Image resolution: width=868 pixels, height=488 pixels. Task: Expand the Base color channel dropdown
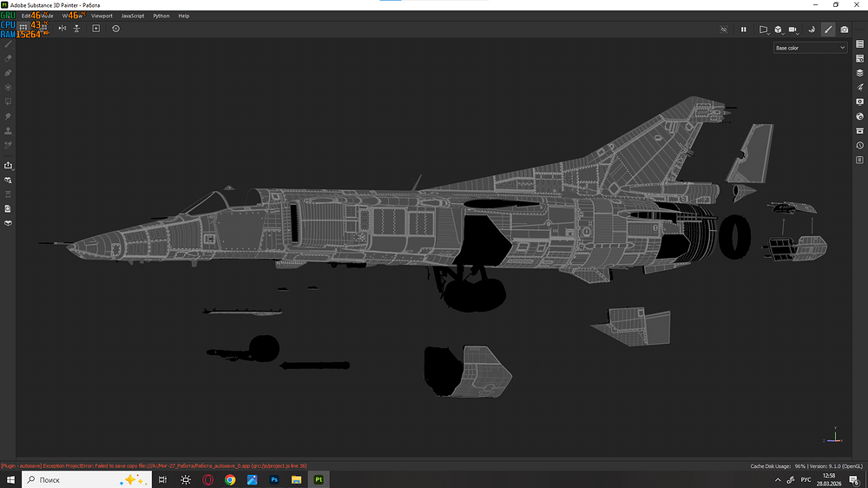pyautogui.click(x=810, y=48)
